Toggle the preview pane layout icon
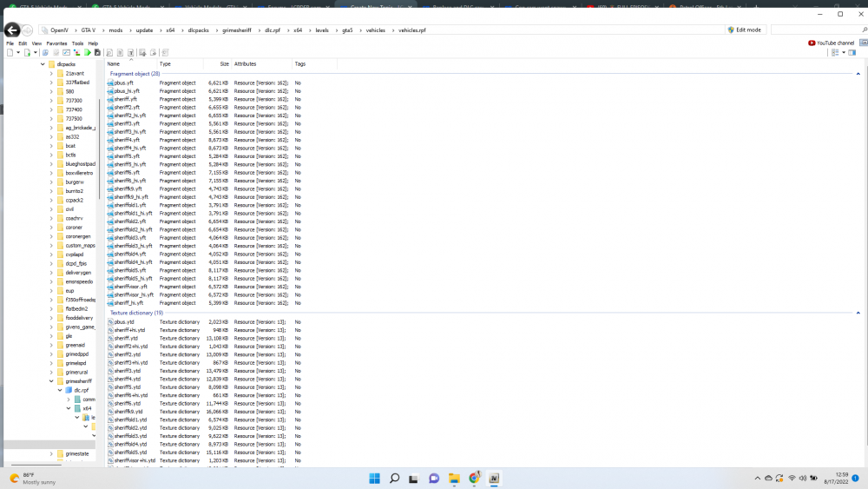Image resolution: width=868 pixels, height=489 pixels. tap(852, 53)
